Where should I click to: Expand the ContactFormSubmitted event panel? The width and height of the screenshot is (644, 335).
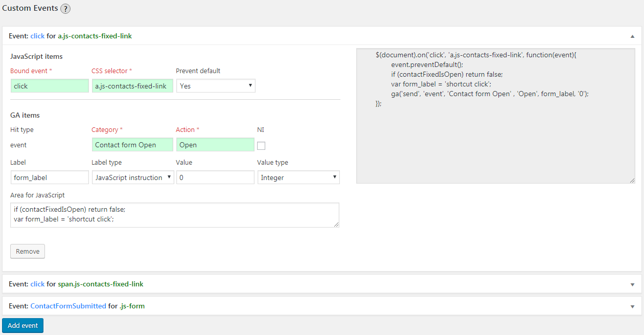pos(632,306)
